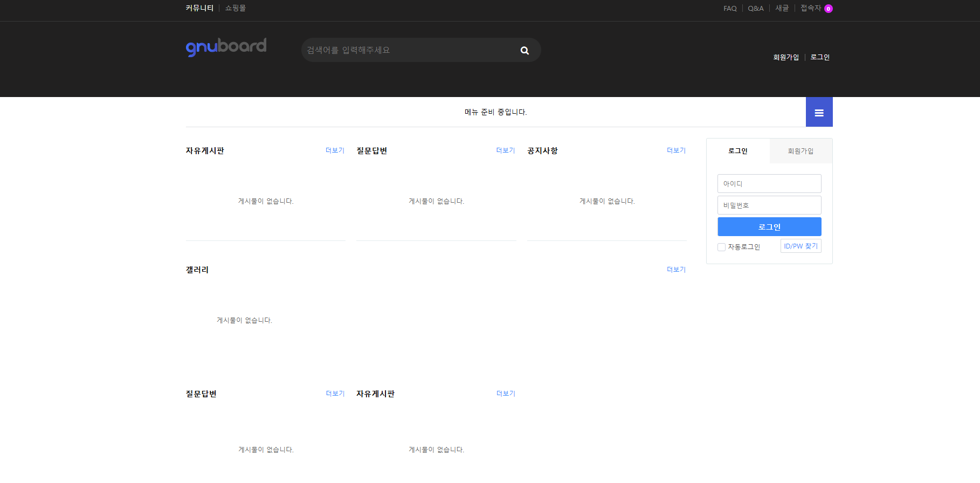This screenshot has height=483, width=980.
Task: Open the FAQ link
Action: (730, 9)
